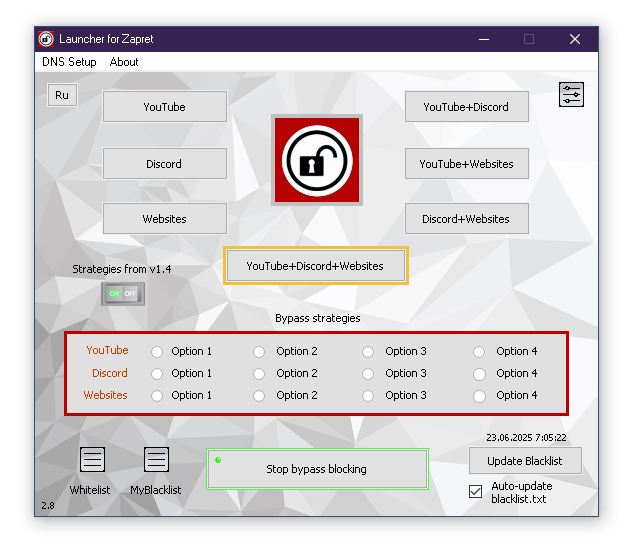Minimize the Launcher for Zapret window

484,39
